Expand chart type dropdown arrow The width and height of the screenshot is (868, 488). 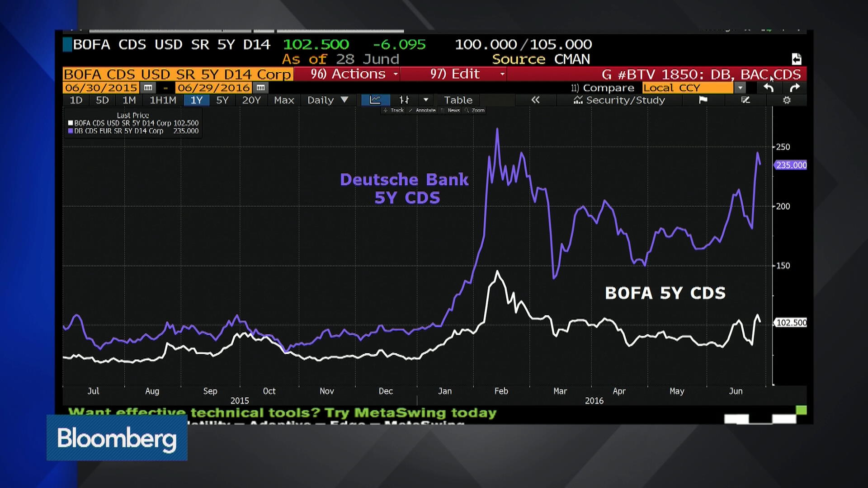pos(425,100)
